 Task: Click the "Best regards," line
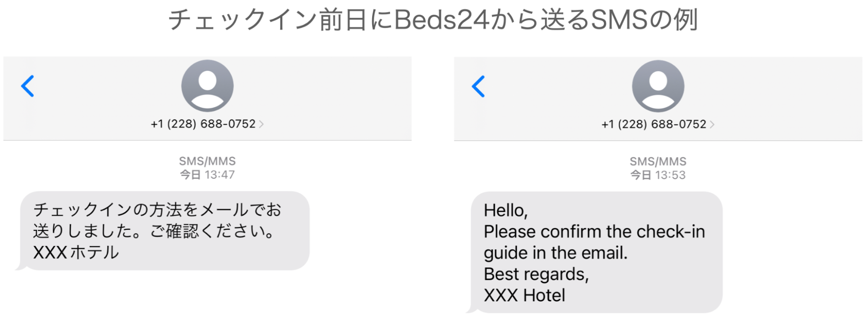pyautogui.click(x=536, y=274)
